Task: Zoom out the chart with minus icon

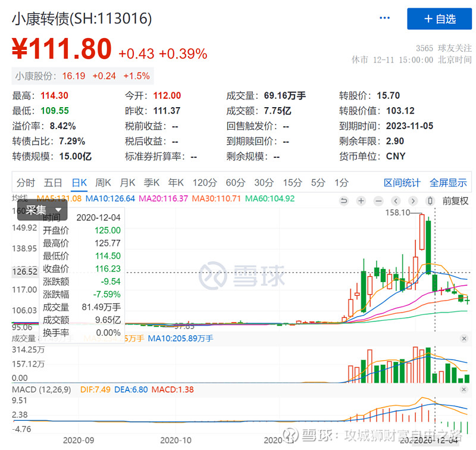Action: (x=378, y=201)
